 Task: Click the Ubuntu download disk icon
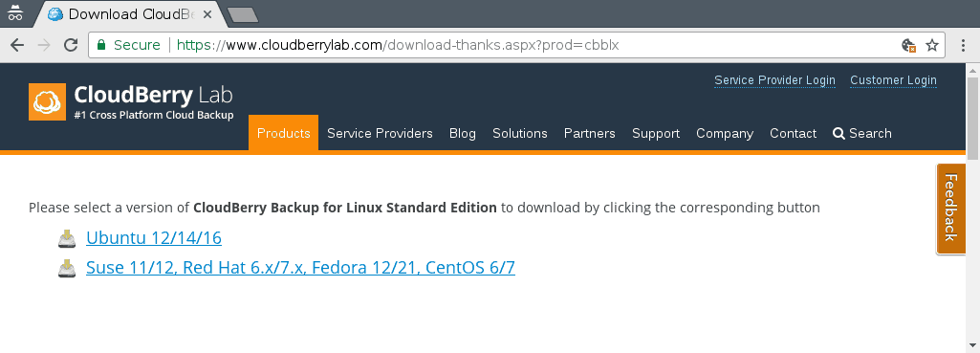pyautogui.click(x=67, y=238)
